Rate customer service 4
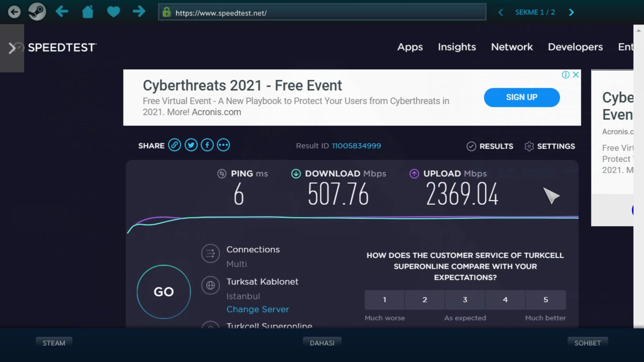 click(x=505, y=300)
